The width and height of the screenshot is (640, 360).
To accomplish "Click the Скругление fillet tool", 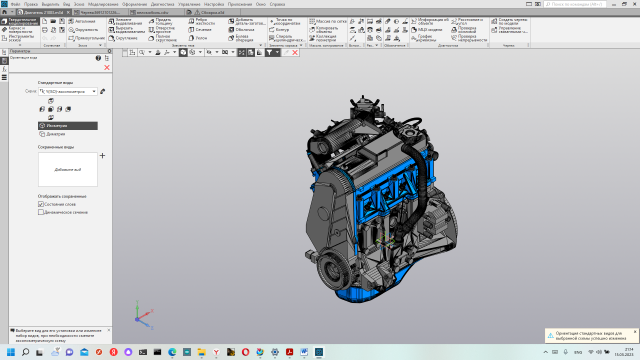I will (123, 38).
